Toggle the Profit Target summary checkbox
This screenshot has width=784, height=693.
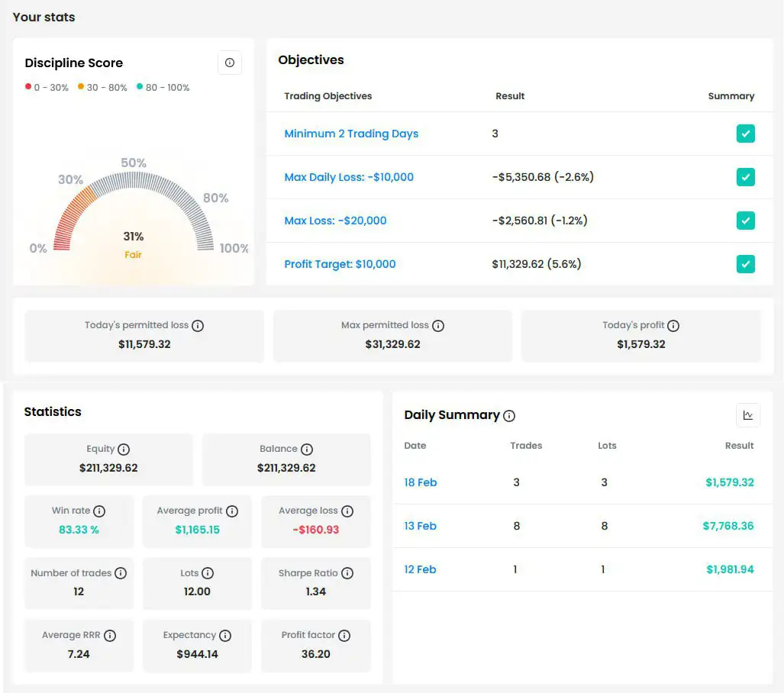click(746, 264)
